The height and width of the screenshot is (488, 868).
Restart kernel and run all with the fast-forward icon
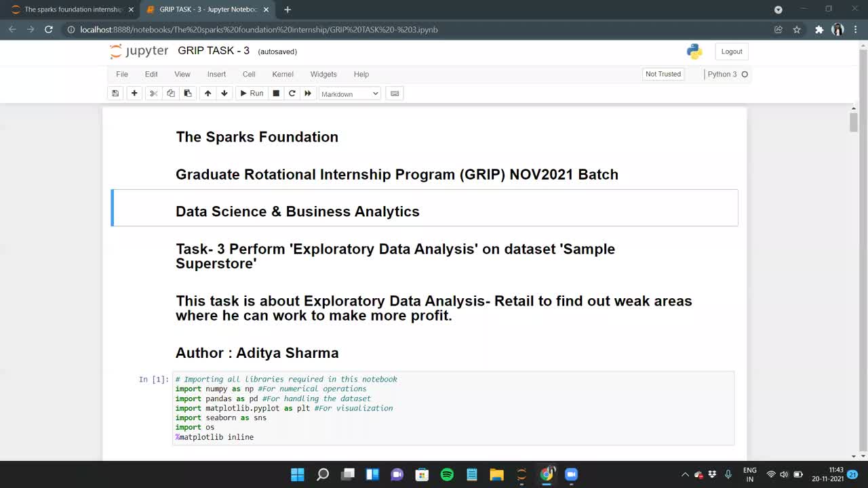[308, 94]
